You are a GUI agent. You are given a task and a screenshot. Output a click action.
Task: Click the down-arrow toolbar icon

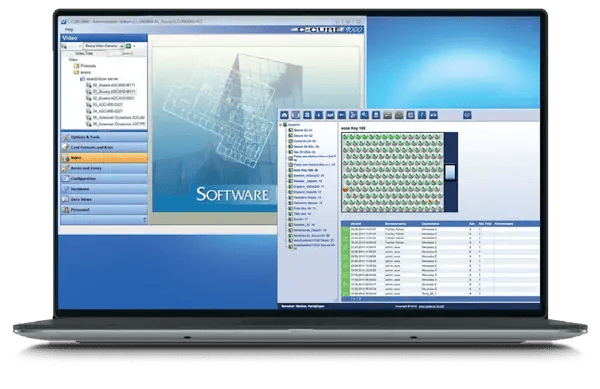[x=319, y=115]
